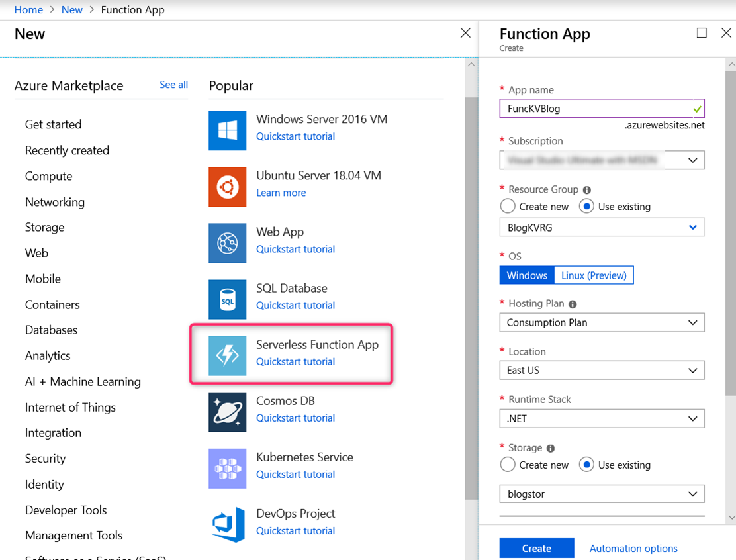
Task: Select the Storage marketplace category
Action: pos(44,227)
